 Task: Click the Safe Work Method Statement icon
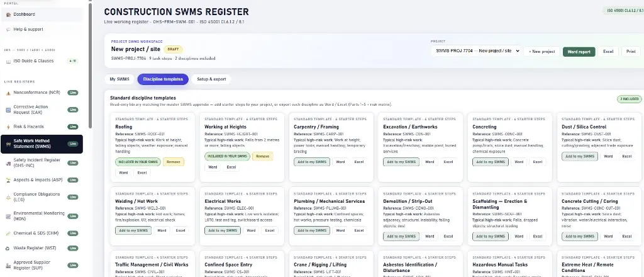pyautogui.click(x=9, y=144)
